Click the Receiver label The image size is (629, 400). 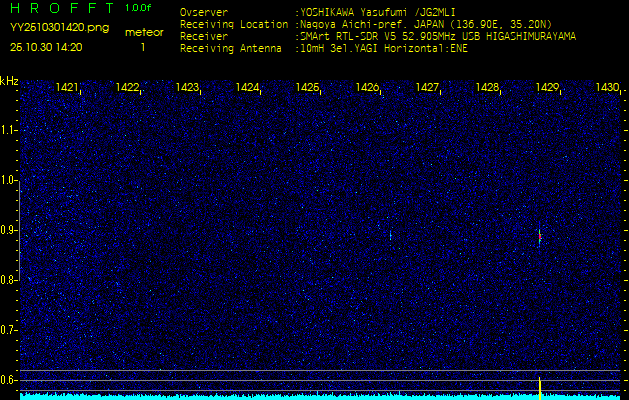point(204,37)
